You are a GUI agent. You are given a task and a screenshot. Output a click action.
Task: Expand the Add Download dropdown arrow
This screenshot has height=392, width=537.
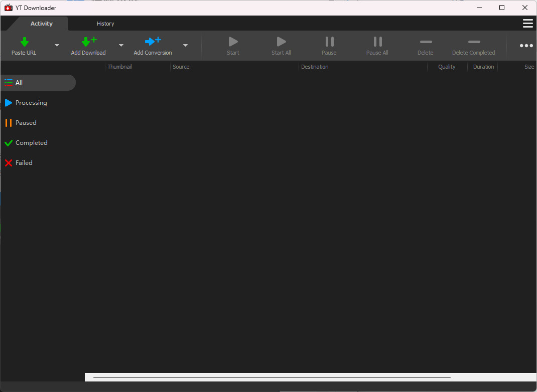point(121,45)
